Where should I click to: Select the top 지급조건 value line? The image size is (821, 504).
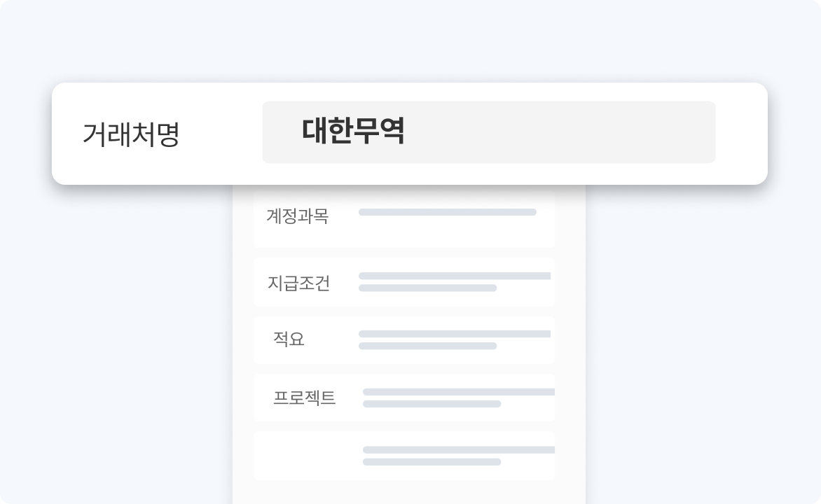pos(454,276)
